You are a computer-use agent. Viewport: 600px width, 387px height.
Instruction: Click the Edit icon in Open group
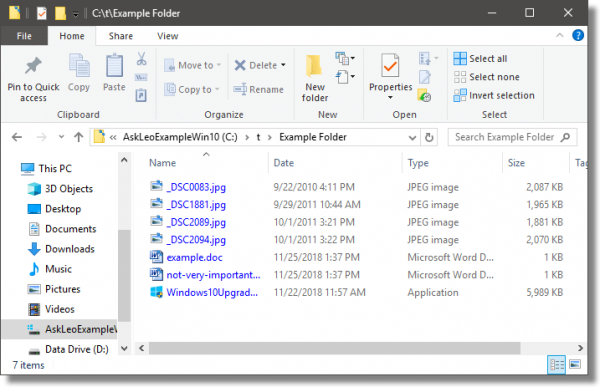pyautogui.click(x=425, y=77)
